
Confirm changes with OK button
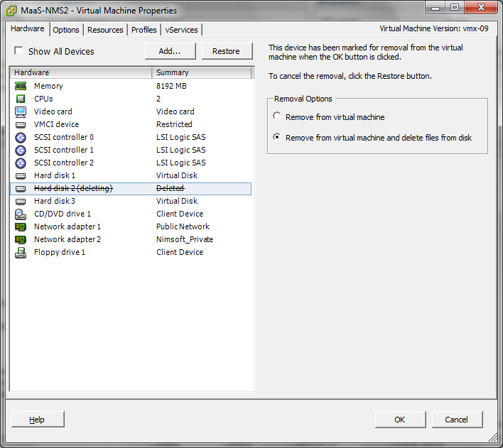click(400, 420)
